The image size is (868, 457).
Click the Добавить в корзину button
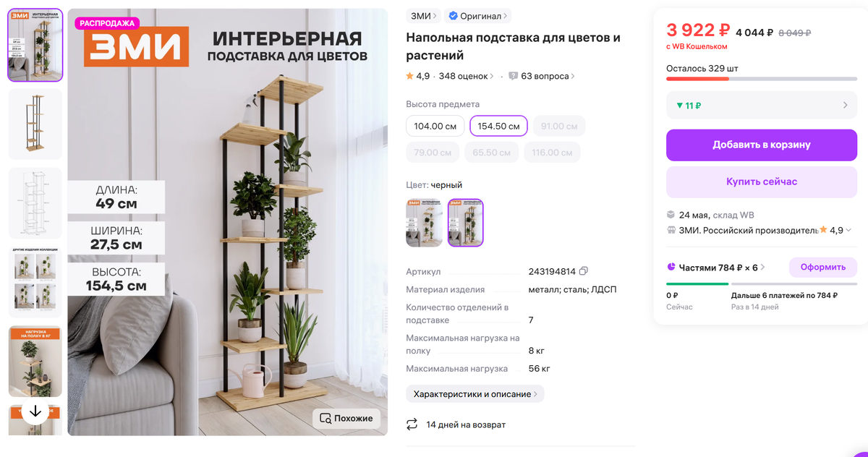(762, 145)
